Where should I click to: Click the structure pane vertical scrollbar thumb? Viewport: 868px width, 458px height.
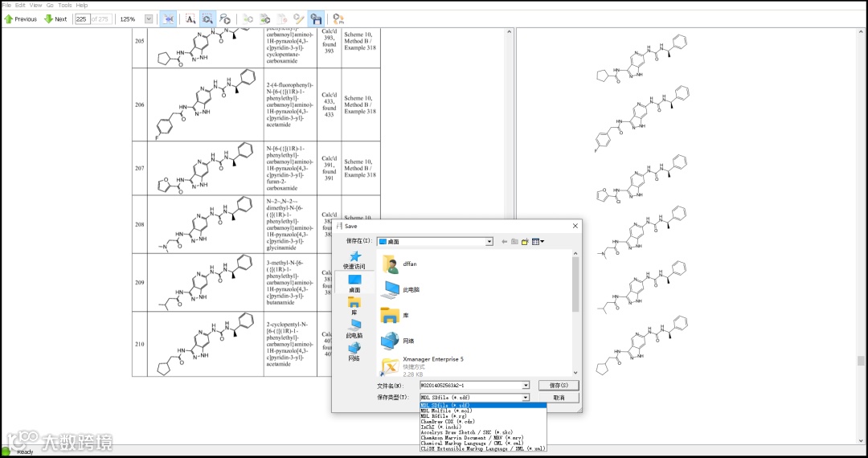pyautogui.click(x=860, y=361)
